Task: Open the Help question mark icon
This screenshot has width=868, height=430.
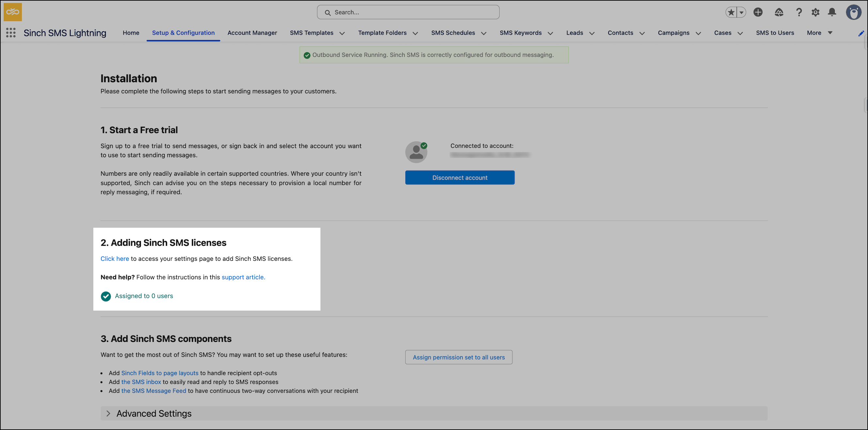Action: 798,12
